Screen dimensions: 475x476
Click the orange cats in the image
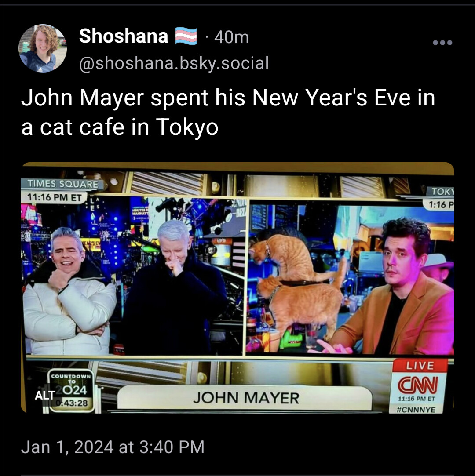pos(298,285)
